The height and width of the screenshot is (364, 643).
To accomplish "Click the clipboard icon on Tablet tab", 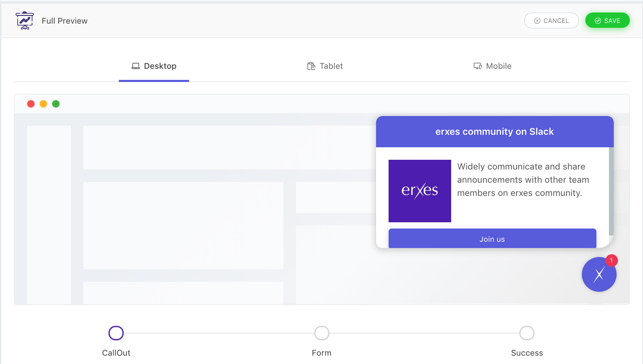I will point(311,66).
